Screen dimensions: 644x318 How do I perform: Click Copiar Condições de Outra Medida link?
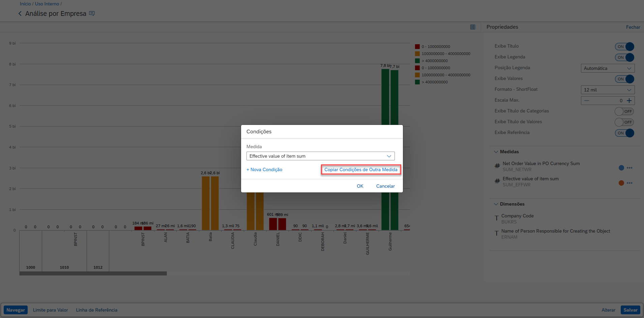pyautogui.click(x=361, y=169)
